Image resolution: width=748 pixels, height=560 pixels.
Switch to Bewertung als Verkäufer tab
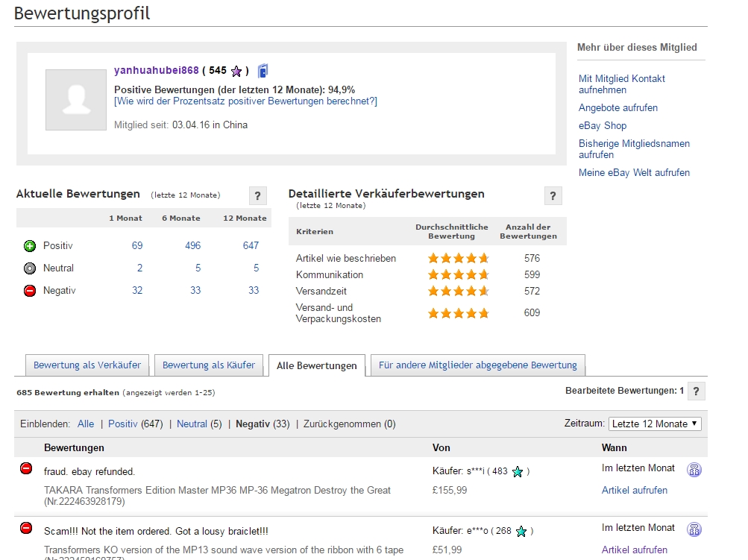[x=87, y=365]
